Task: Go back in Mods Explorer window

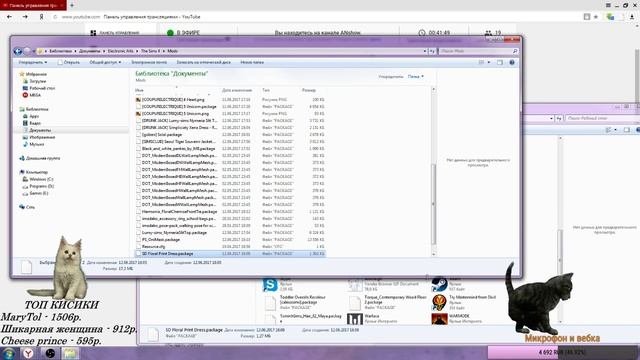Action: [18, 51]
